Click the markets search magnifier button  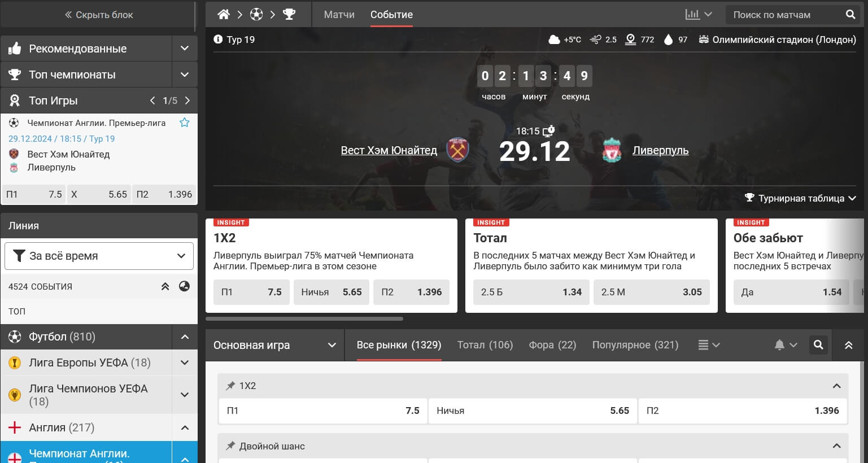[x=818, y=345]
